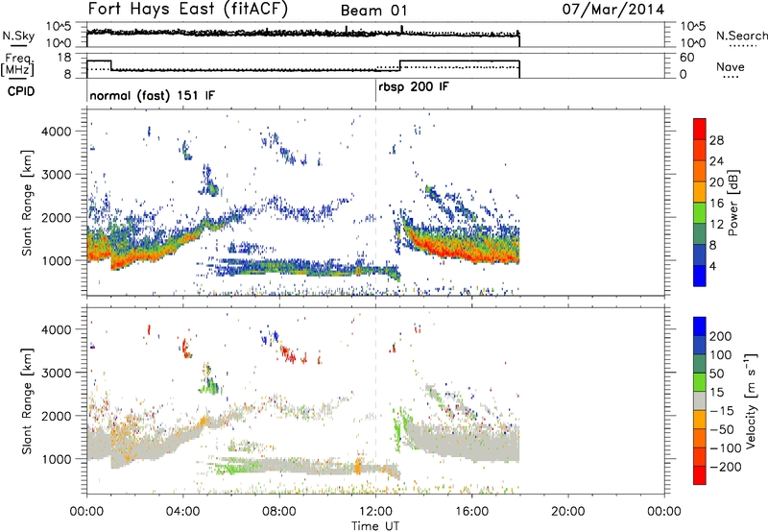Click the "60" tick on the Nave axis
Image resolution: width=768 pixels, height=532 pixels.
pyautogui.click(x=687, y=58)
